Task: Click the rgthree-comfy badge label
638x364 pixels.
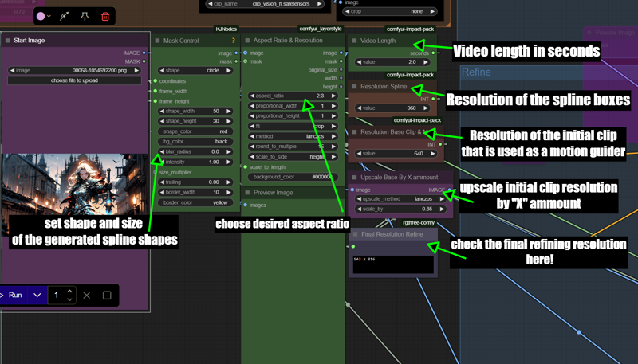Action: pos(418,223)
